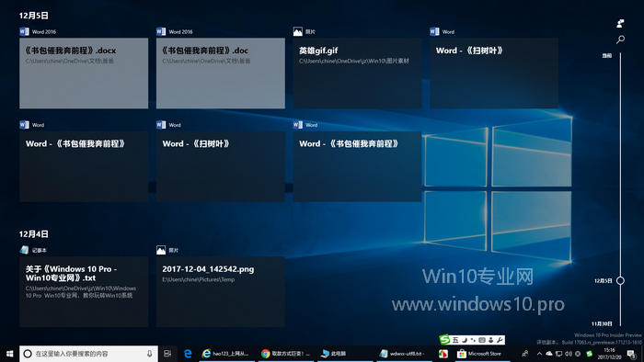The image size is (644, 362).
Task: Toggle the moon icon on IME bar
Action: [465, 340]
